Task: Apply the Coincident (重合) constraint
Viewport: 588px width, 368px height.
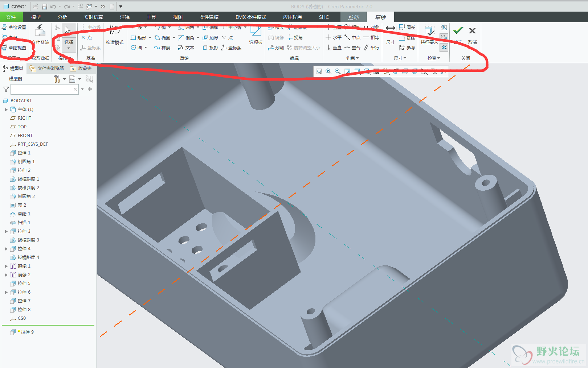Action: click(x=352, y=47)
